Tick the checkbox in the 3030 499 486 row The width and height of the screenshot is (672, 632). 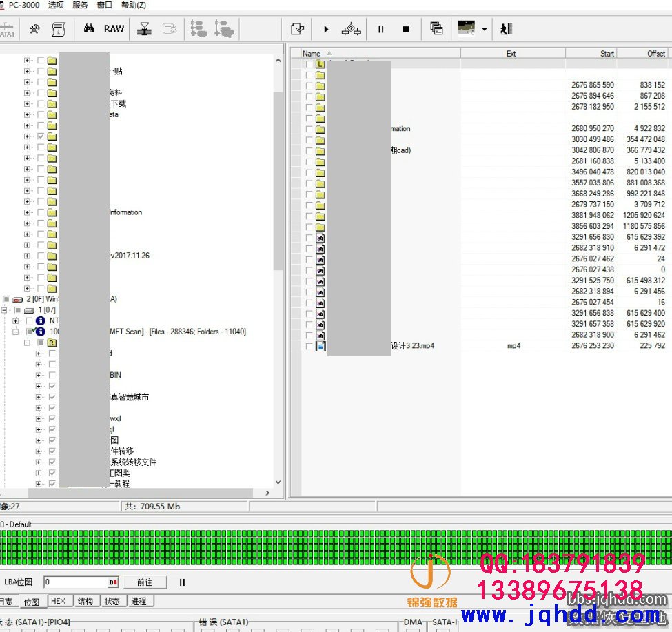point(309,140)
